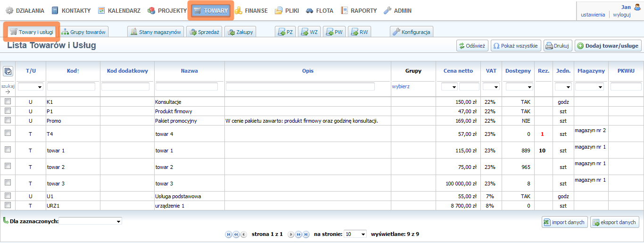Open the na stronie page size dropdown

click(x=355, y=234)
